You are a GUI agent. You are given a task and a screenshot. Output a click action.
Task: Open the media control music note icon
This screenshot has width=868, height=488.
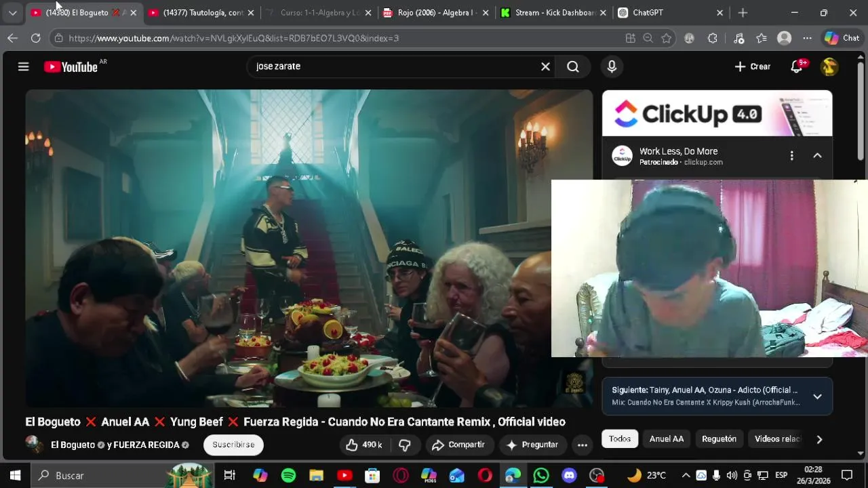(x=738, y=39)
